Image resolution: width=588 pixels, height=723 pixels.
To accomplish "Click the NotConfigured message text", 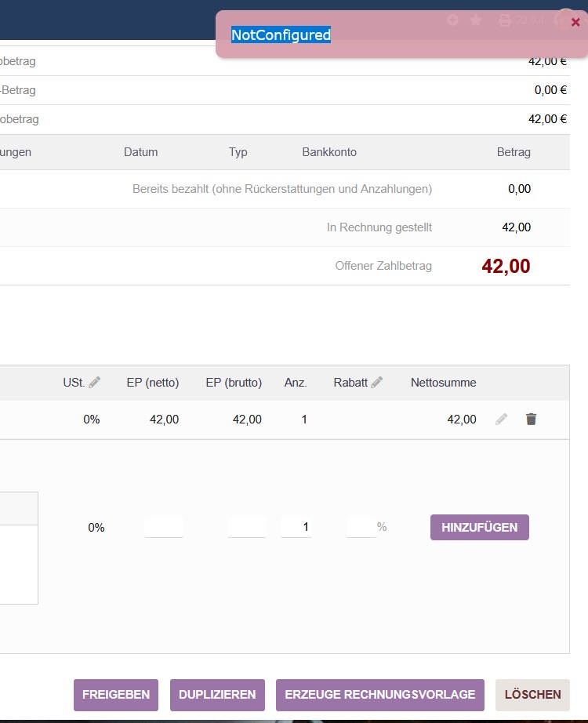I will coord(281,35).
